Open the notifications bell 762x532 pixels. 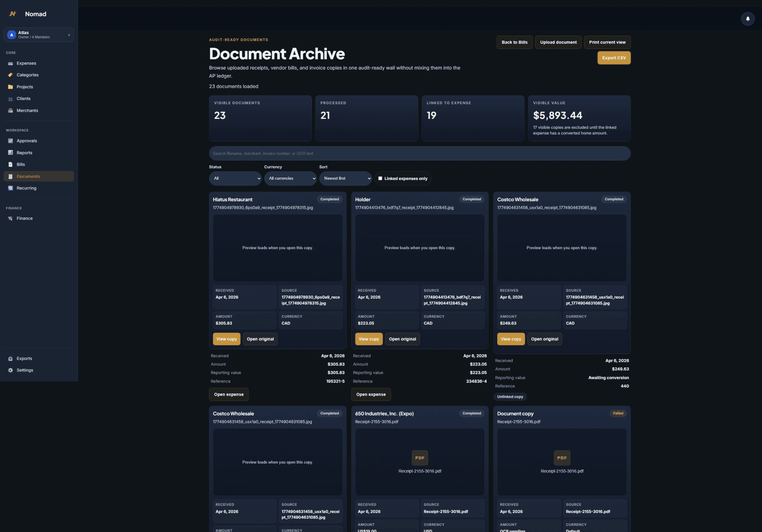point(748,19)
